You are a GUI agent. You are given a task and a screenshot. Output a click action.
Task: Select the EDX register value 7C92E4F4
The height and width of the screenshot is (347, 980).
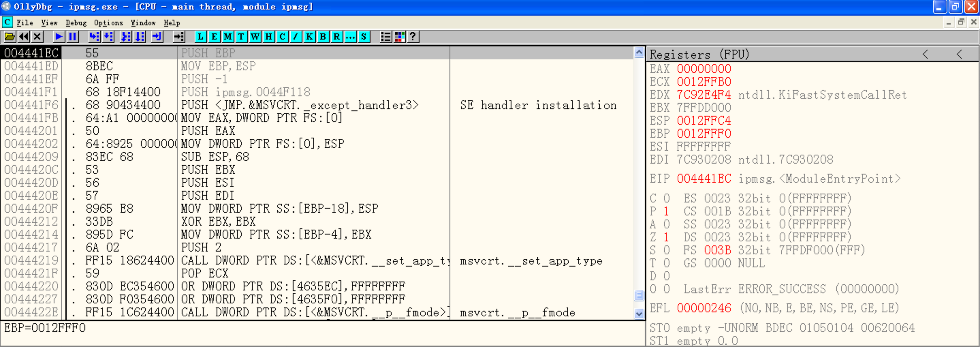click(x=704, y=94)
